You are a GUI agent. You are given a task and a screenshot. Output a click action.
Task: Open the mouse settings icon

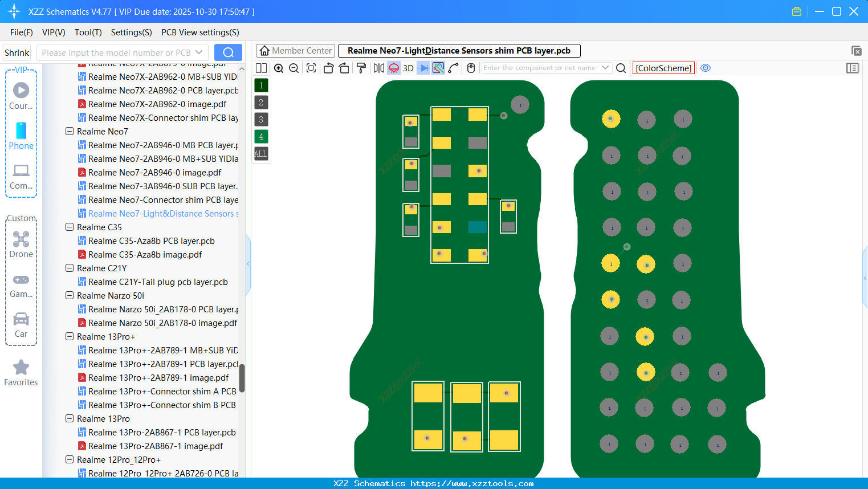pyautogui.click(x=471, y=68)
